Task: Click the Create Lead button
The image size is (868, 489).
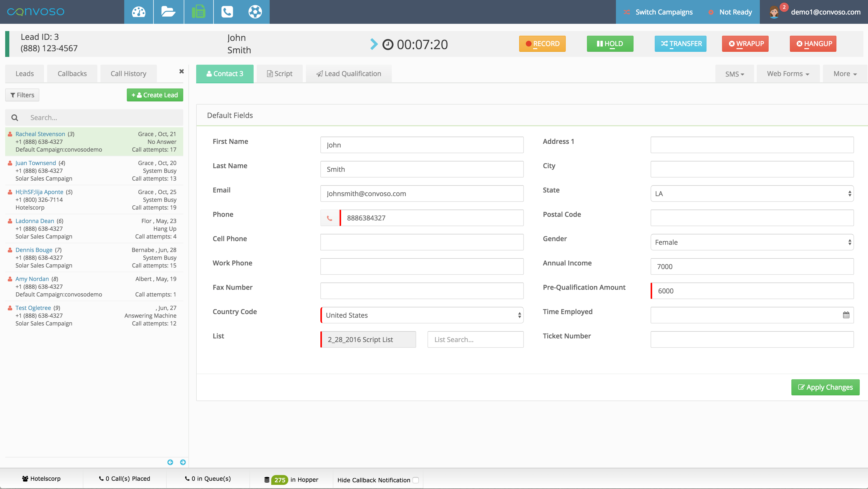Action: coord(155,95)
